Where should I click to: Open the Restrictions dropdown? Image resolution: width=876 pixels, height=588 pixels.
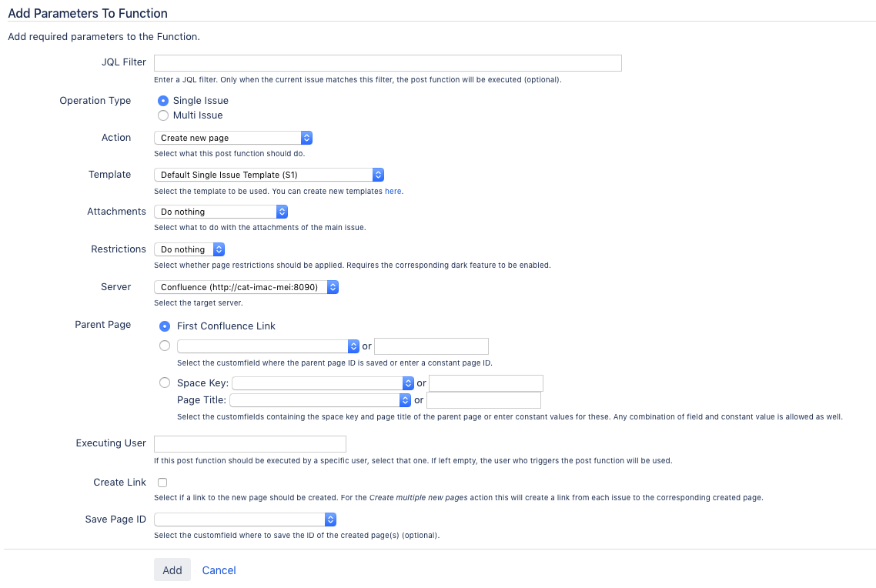189,249
